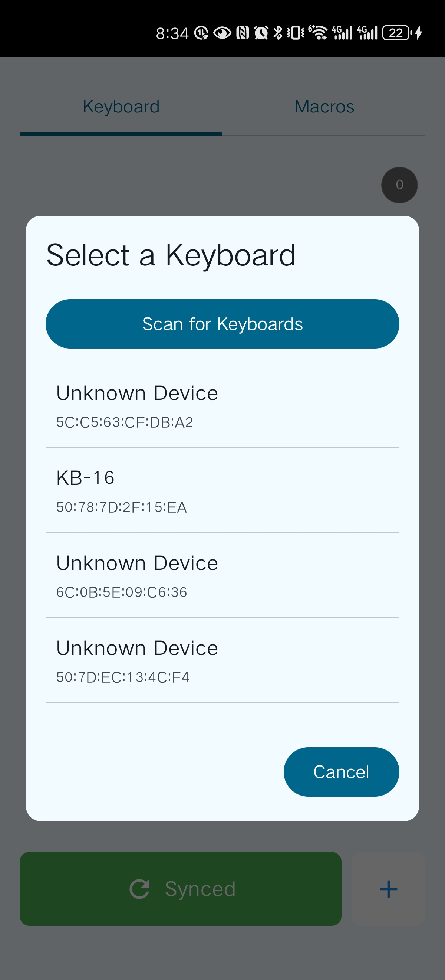The height and width of the screenshot is (980, 445).
Task: Tap the Bluetooth status bar icon
Action: point(278,33)
